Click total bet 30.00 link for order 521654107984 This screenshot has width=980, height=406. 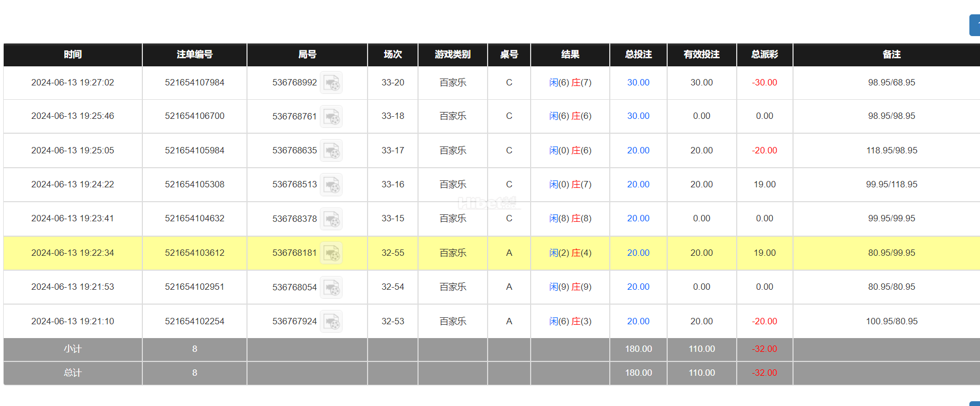pyautogui.click(x=638, y=82)
